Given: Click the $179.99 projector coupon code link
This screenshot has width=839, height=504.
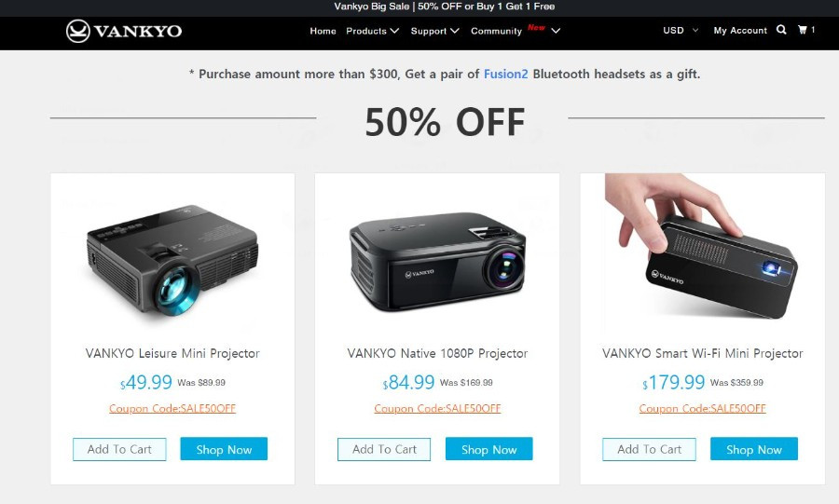Looking at the screenshot, I should (x=702, y=408).
